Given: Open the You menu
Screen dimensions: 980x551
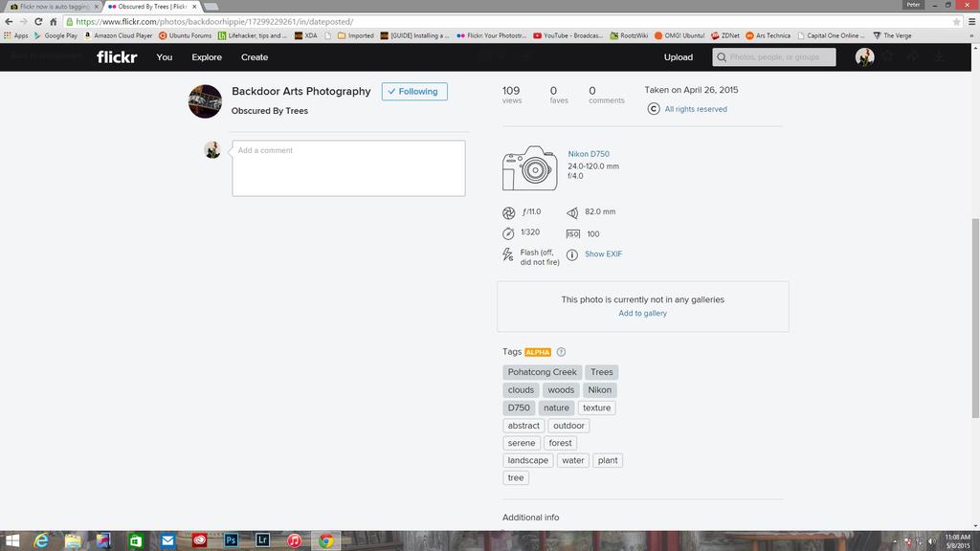Looking at the screenshot, I should (x=165, y=57).
